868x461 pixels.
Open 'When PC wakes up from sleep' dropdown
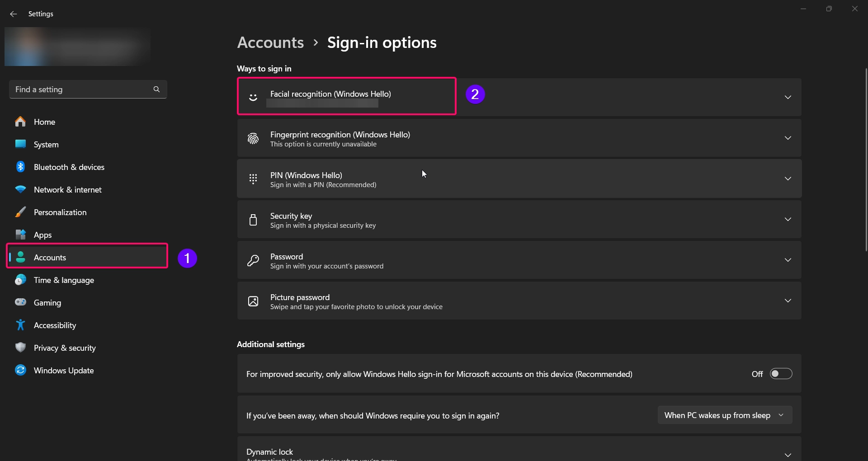click(x=725, y=415)
